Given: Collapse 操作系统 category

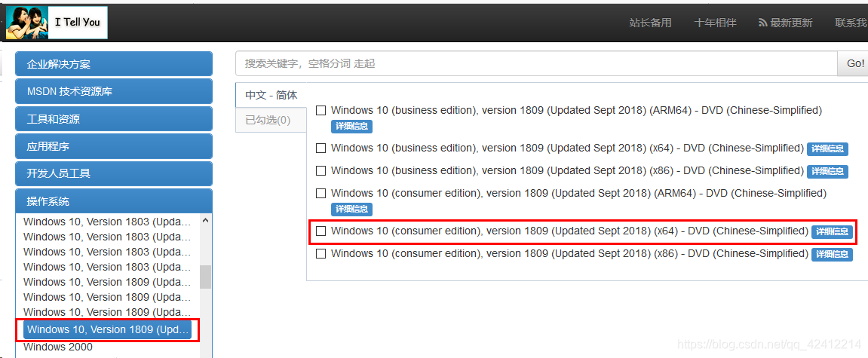Looking at the screenshot, I should [113, 201].
